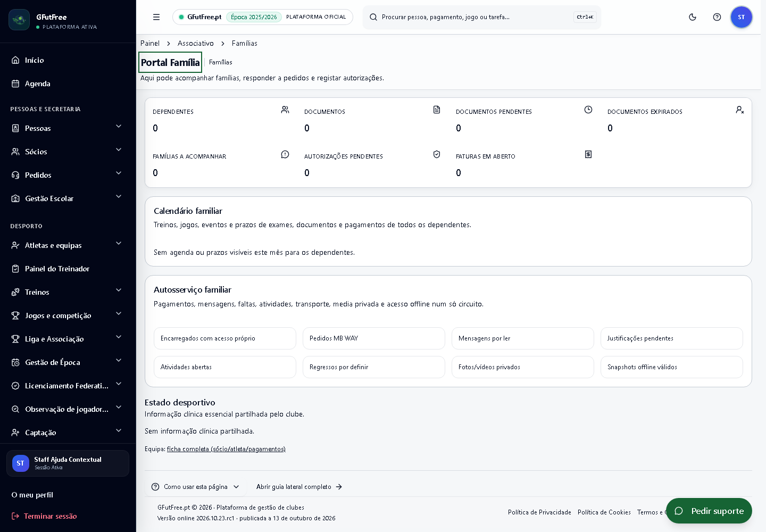The image size is (766, 532).
Task: Open the Justificações pendentes card
Action: tap(672, 338)
